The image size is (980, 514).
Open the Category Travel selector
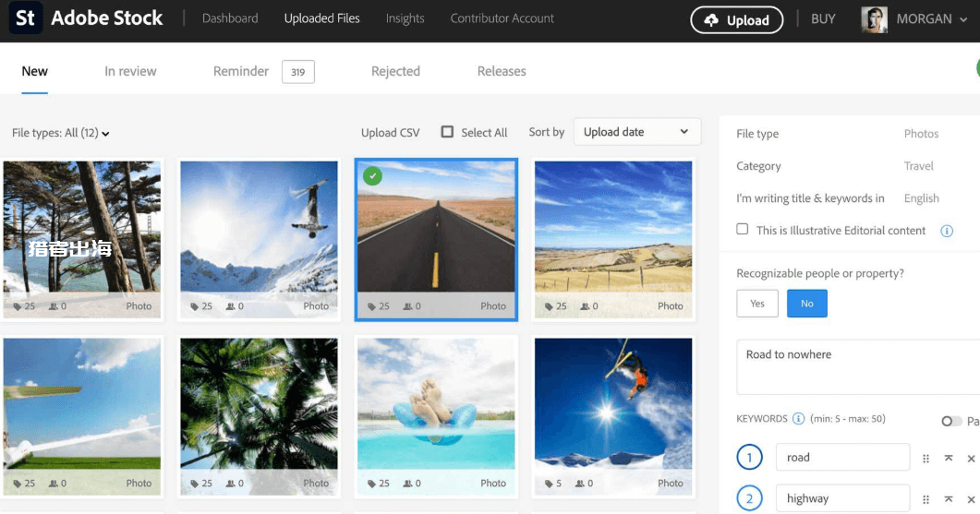point(918,166)
